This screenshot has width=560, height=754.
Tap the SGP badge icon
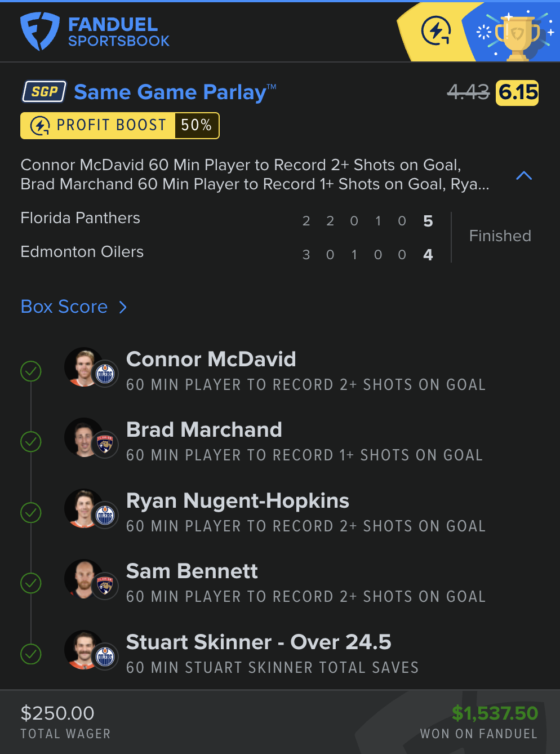pos(44,92)
